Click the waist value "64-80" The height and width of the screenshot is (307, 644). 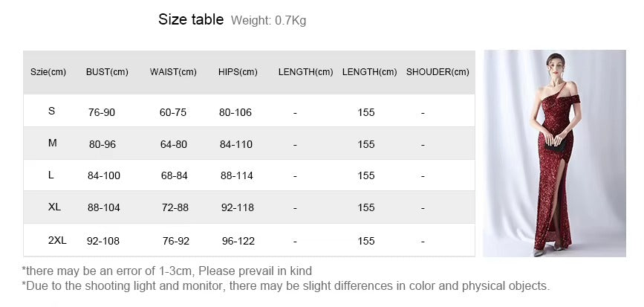coord(174,144)
